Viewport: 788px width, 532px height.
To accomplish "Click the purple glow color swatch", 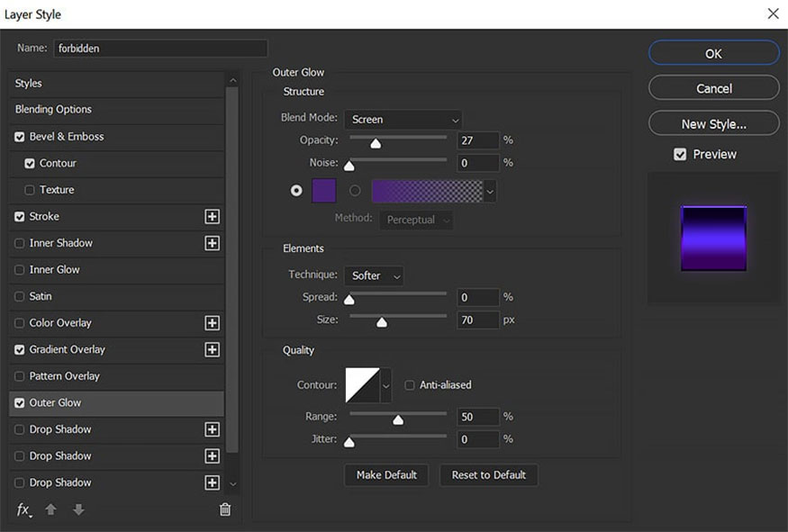I will 323,191.
